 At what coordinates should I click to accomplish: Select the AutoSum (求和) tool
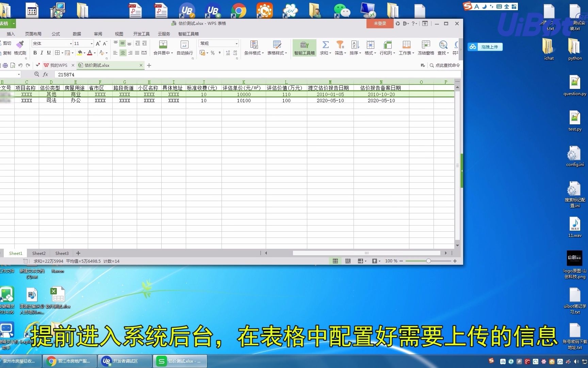(325, 48)
